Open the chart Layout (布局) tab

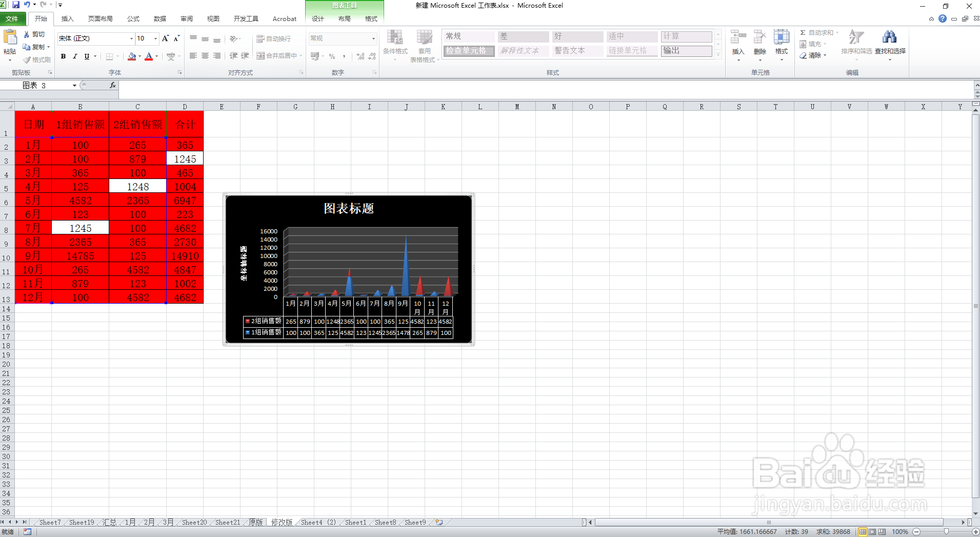[345, 18]
